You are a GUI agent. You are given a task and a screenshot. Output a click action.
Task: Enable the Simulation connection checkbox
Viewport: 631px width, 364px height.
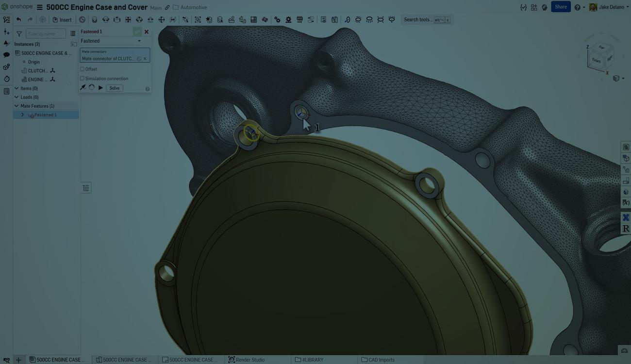click(82, 78)
